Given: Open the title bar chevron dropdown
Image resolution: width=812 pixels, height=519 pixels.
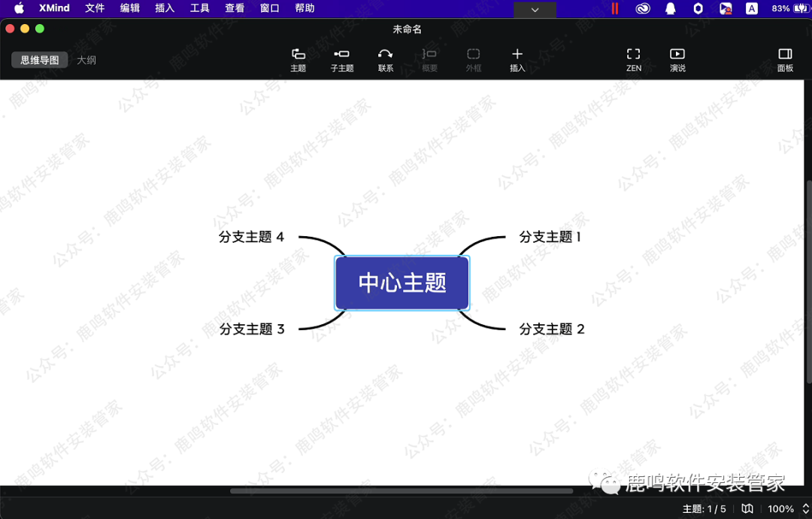Looking at the screenshot, I should click(535, 10).
